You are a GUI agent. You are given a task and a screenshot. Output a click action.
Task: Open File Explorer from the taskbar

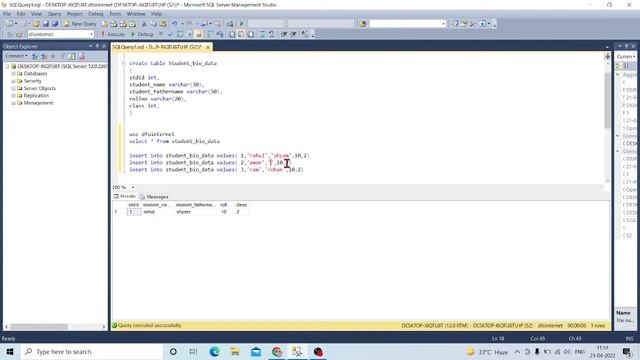[x=235, y=352]
